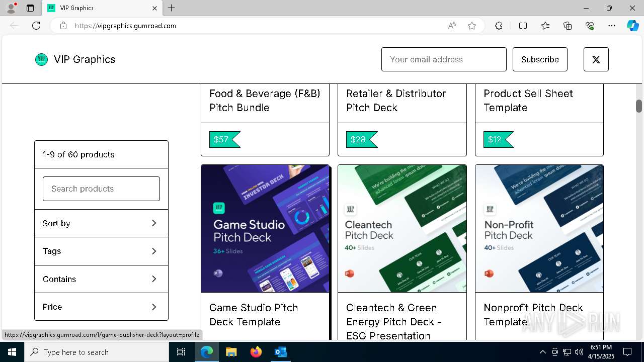
Task: Click the $12 price tag
Action: (x=499, y=139)
